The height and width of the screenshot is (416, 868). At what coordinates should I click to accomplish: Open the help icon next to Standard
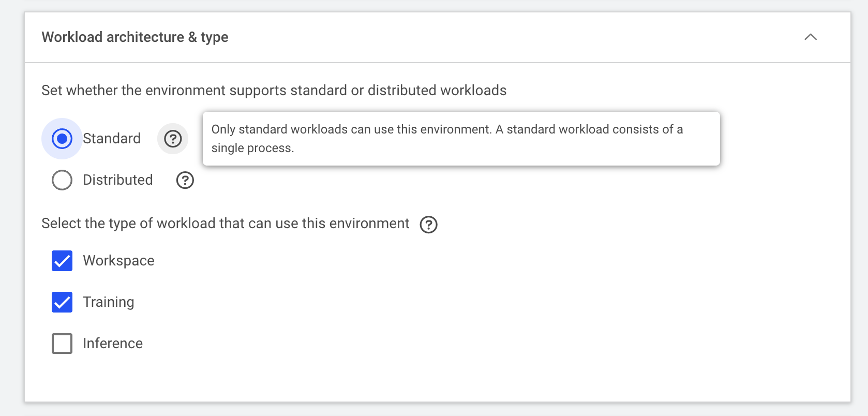click(173, 139)
